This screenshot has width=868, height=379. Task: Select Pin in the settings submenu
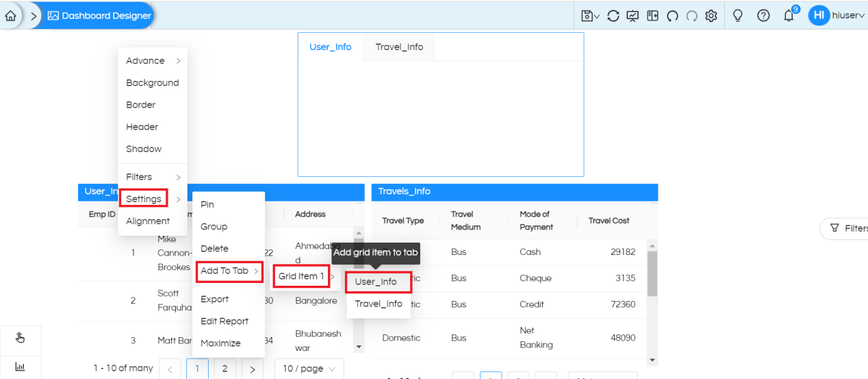click(x=228, y=204)
